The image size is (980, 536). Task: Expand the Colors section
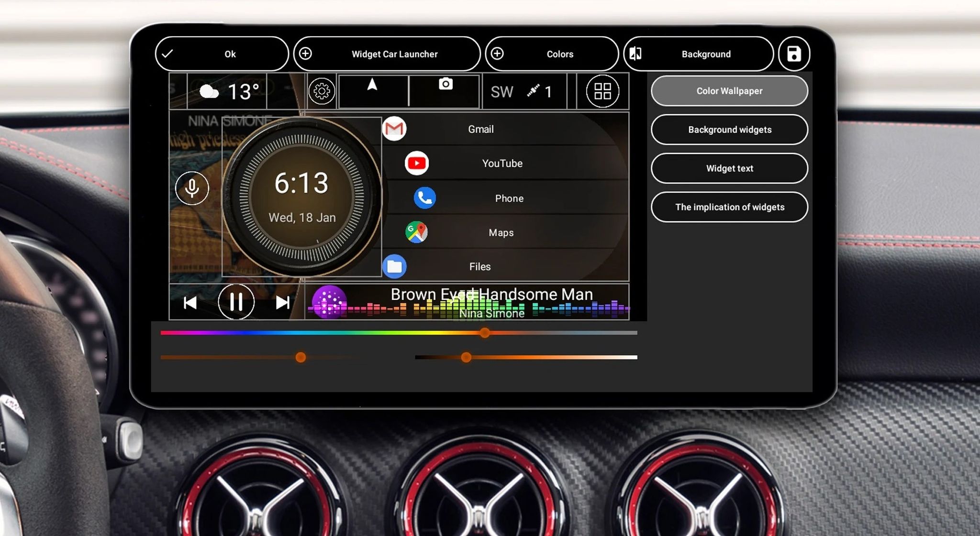(551, 54)
